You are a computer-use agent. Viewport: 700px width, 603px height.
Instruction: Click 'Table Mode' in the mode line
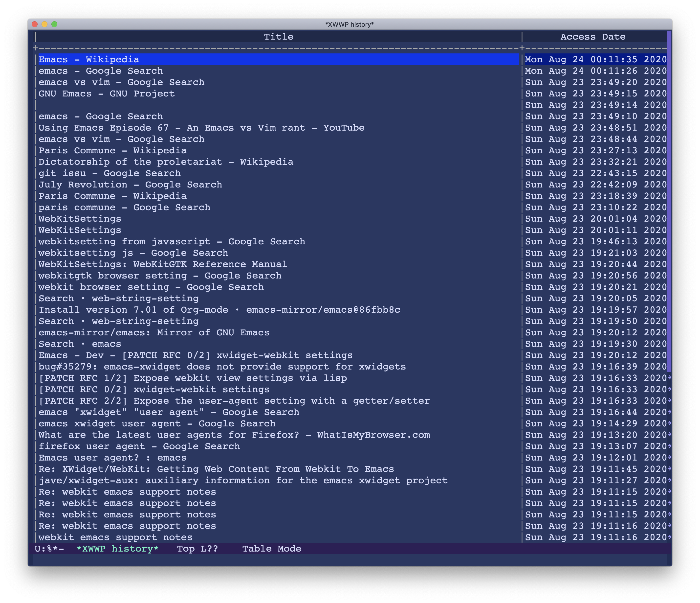coord(271,549)
